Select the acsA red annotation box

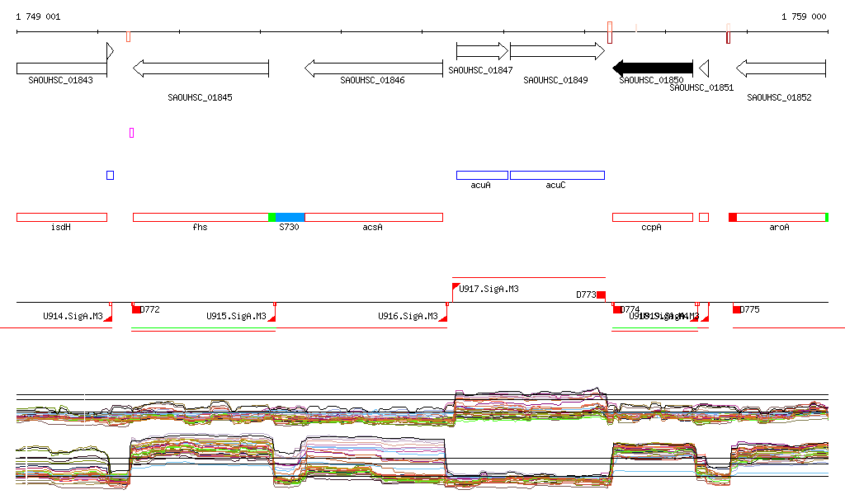click(374, 217)
